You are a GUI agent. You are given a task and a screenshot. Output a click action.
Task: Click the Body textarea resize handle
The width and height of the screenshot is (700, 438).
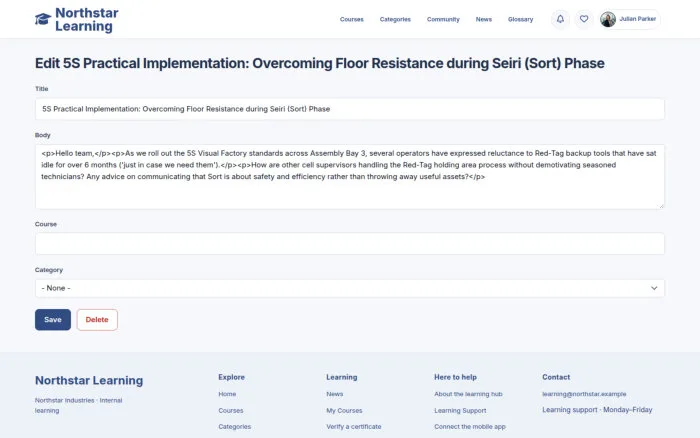pos(661,205)
